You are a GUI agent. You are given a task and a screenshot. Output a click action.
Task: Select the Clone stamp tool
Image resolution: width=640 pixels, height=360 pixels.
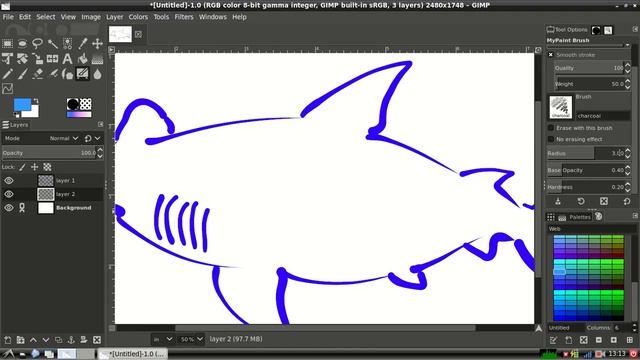pos(67,74)
